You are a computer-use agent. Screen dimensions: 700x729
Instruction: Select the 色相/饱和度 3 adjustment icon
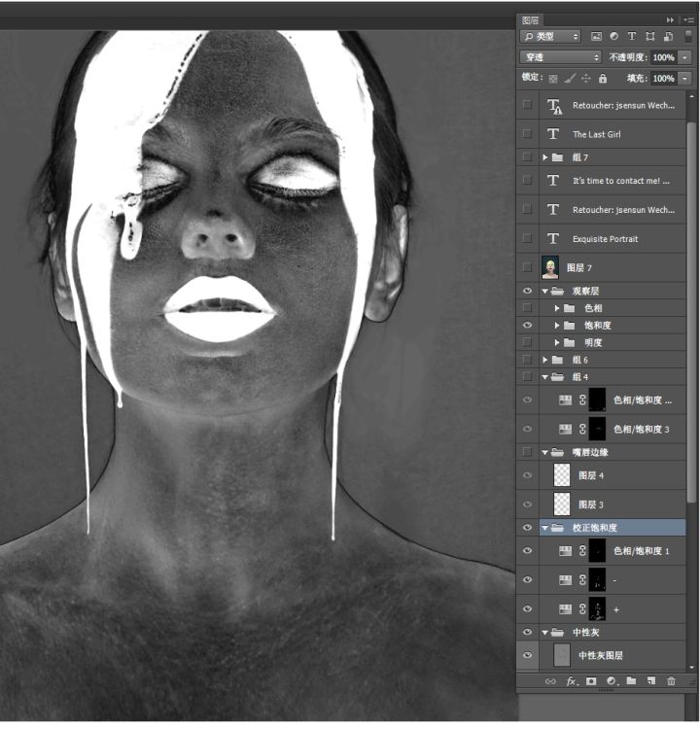click(565, 429)
